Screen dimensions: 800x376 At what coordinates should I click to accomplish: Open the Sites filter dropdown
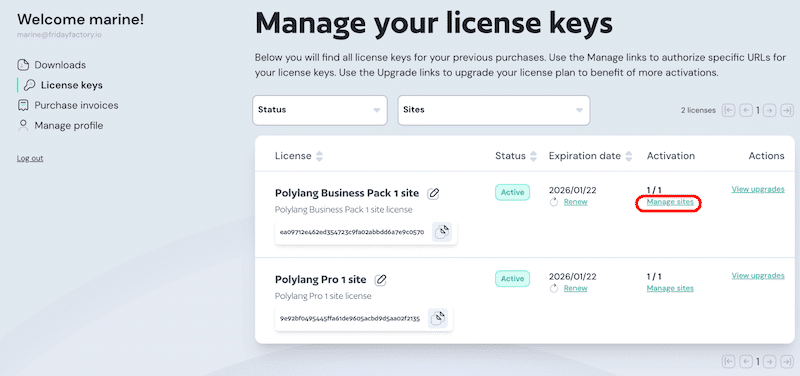click(494, 110)
